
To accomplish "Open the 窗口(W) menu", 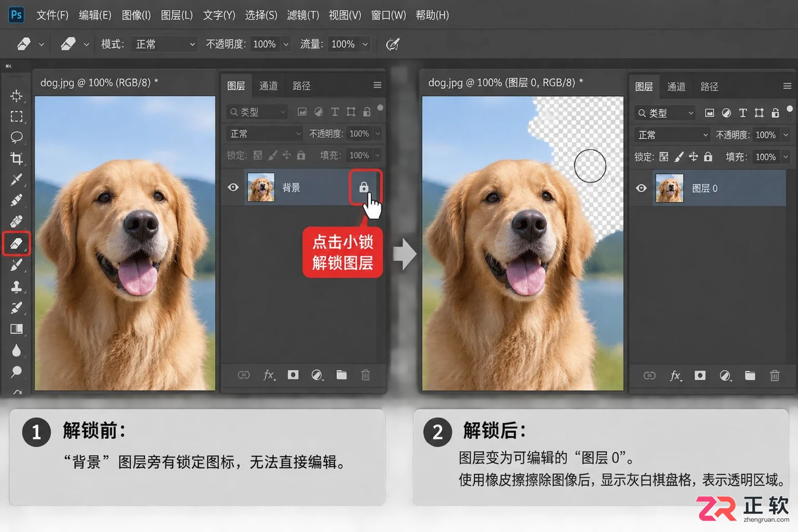I will click(388, 15).
